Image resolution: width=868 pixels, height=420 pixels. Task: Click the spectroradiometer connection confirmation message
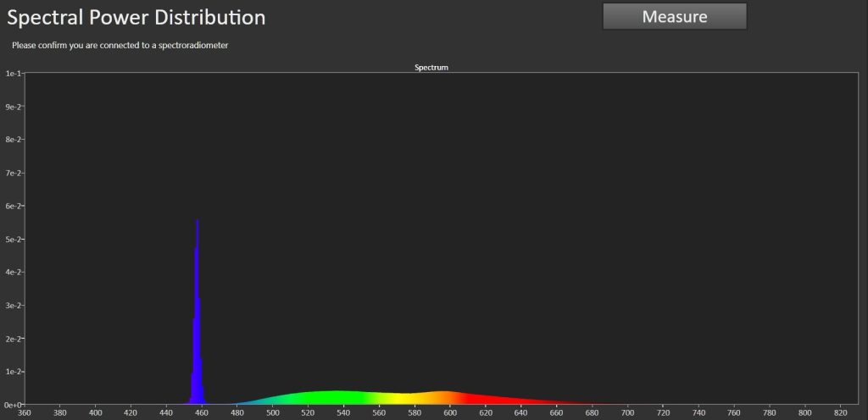pyautogui.click(x=120, y=45)
